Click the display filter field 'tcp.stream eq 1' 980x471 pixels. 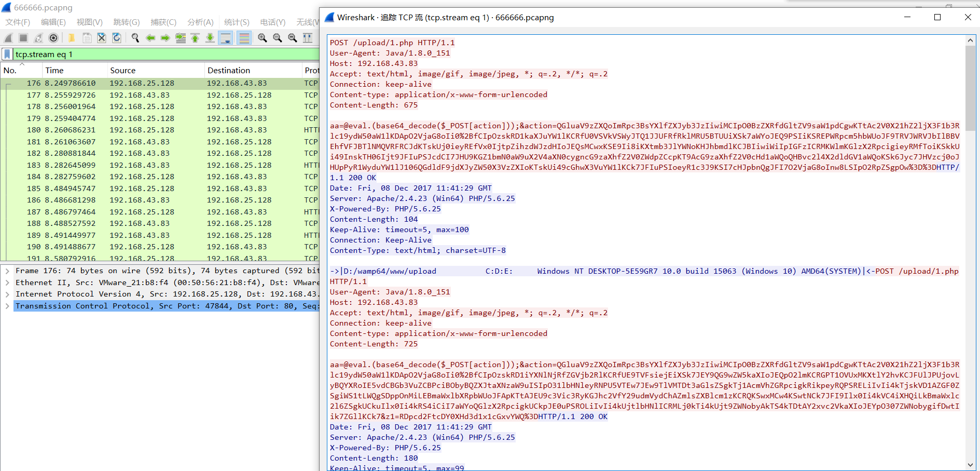pos(166,54)
